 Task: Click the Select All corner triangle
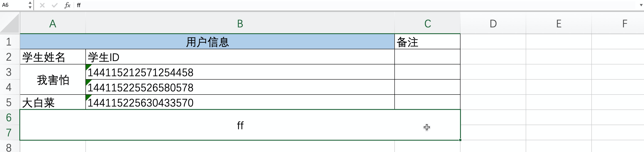pyautogui.click(x=10, y=24)
